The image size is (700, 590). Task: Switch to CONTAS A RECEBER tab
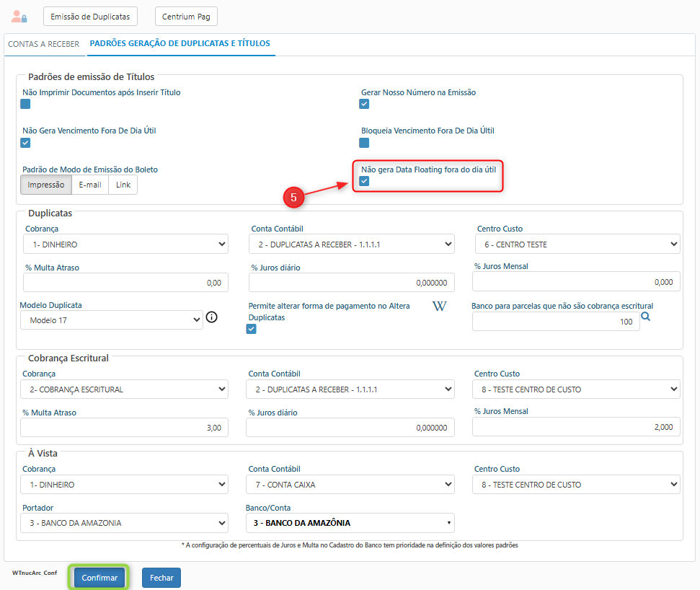[x=44, y=44]
